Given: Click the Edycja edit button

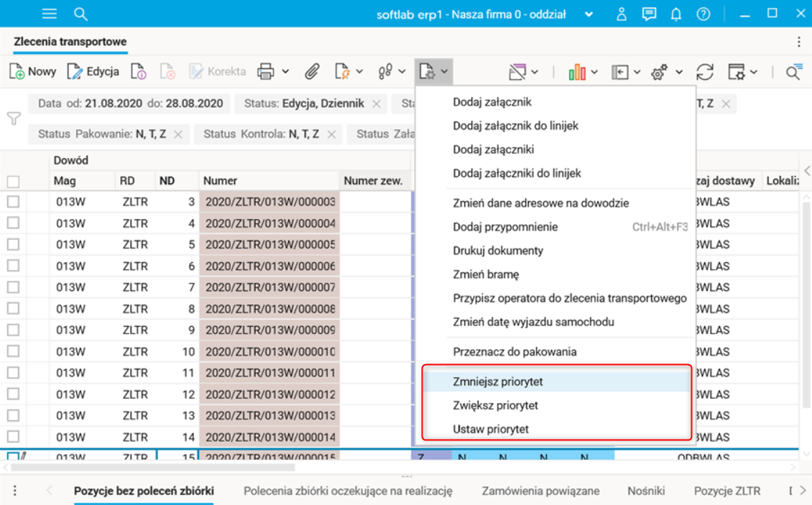Looking at the screenshot, I should [x=93, y=72].
